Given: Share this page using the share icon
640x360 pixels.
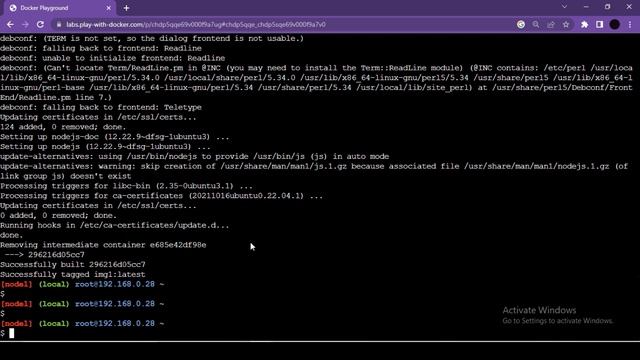Looking at the screenshot, I should coord(551,24).
